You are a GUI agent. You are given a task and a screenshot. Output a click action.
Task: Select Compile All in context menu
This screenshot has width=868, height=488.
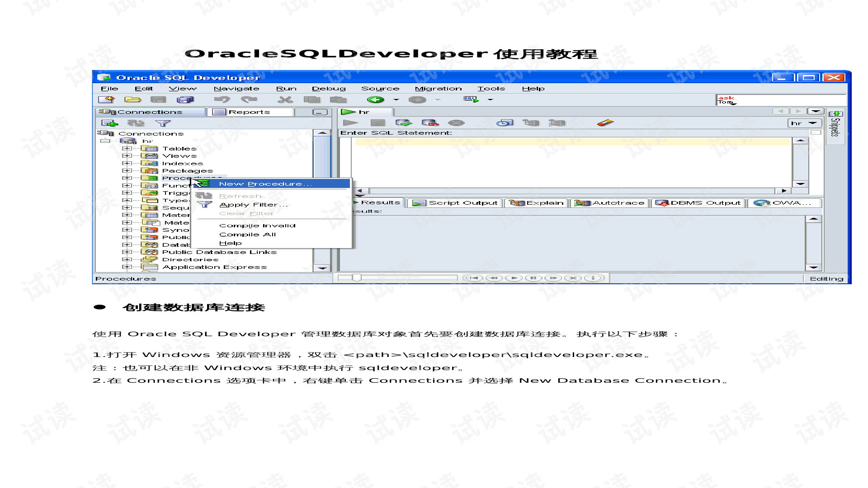[x=247, y=235]
